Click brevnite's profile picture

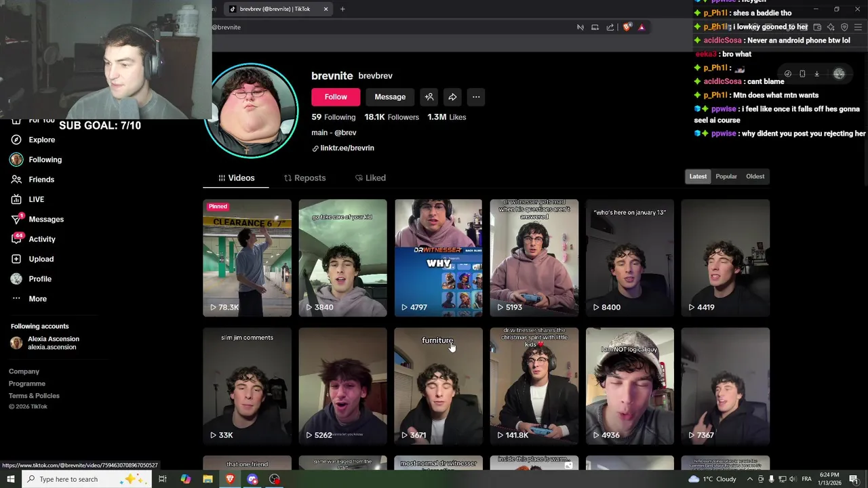pos(252,110)
